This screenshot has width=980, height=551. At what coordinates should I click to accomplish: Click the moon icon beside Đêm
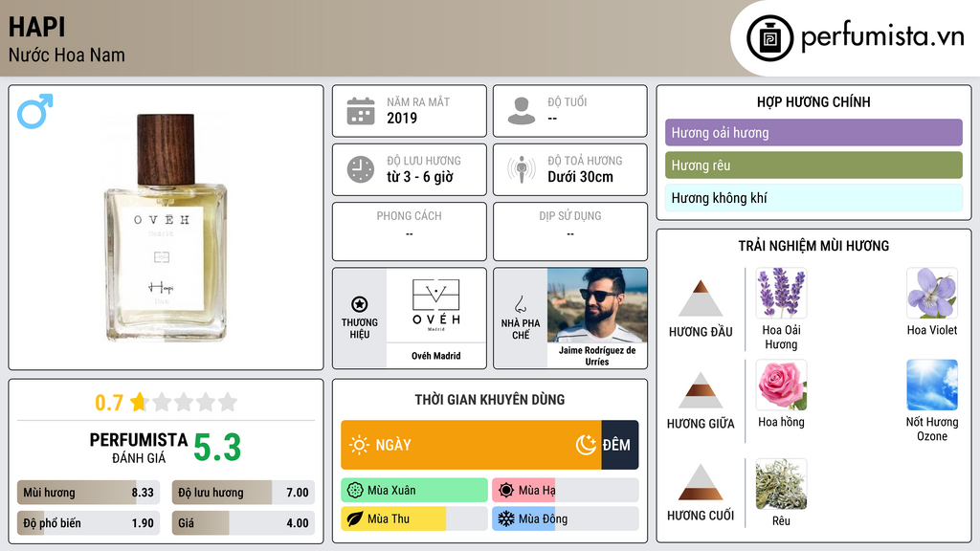(x=586, y=445)
